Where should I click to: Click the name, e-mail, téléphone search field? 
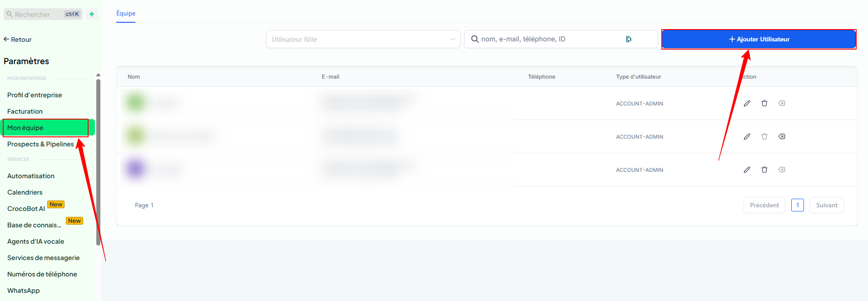tap(545, 39)
